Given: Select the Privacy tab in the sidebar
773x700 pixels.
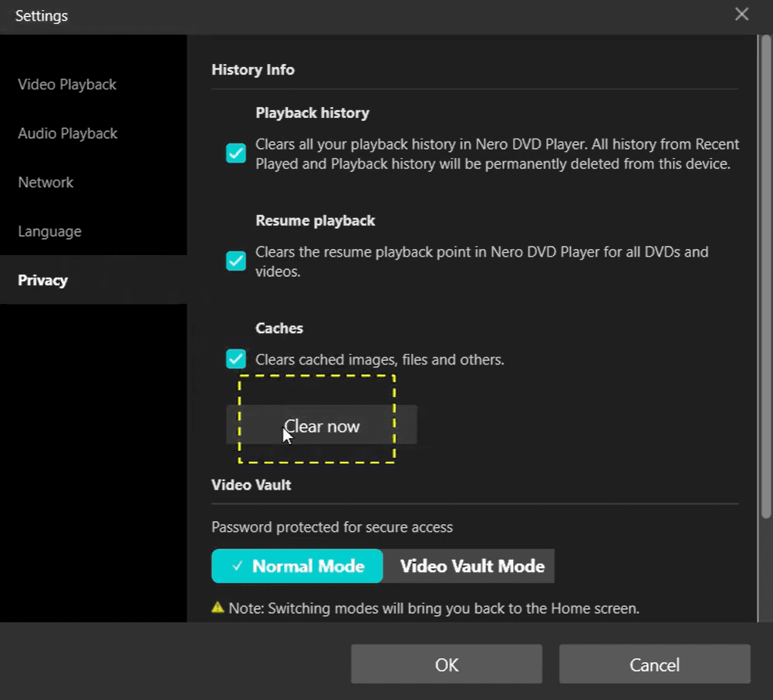Looking at the screenshot, I should [x=43, y=280].
